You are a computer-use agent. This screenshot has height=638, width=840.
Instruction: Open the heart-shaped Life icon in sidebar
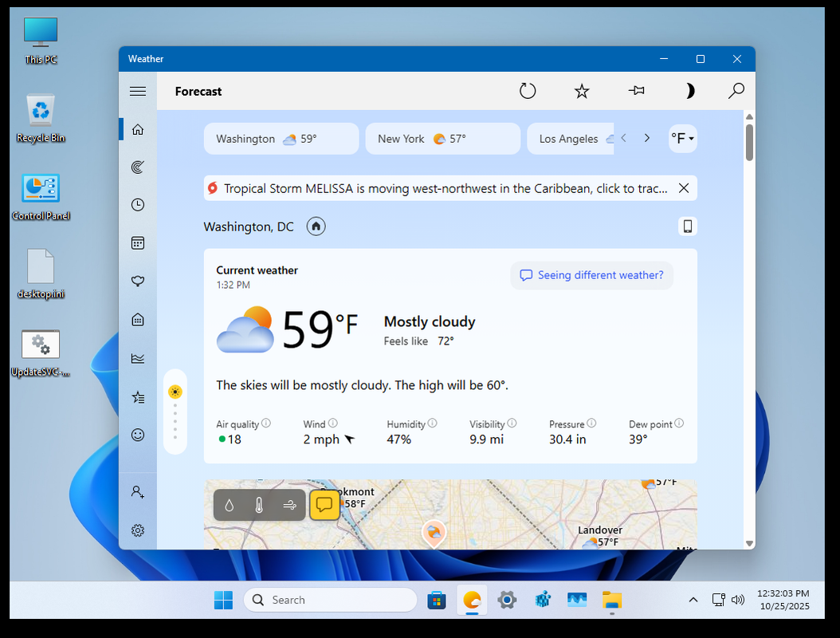[138, 281]
